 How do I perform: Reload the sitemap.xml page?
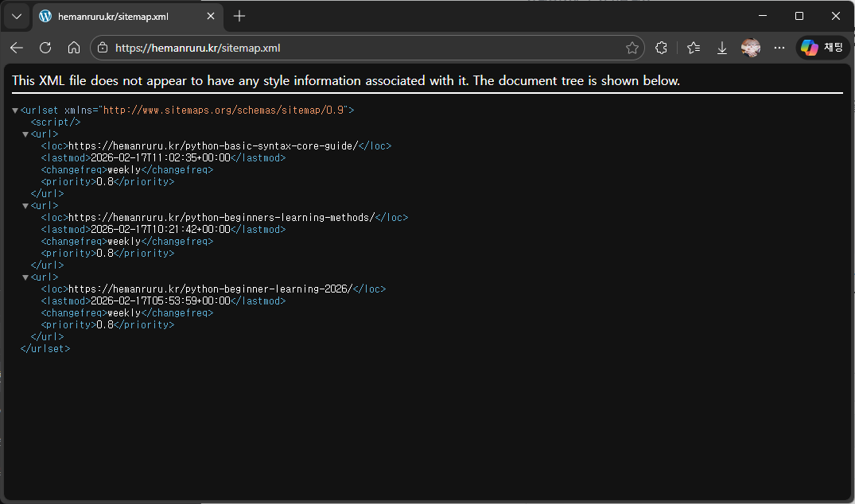point(45,48)
